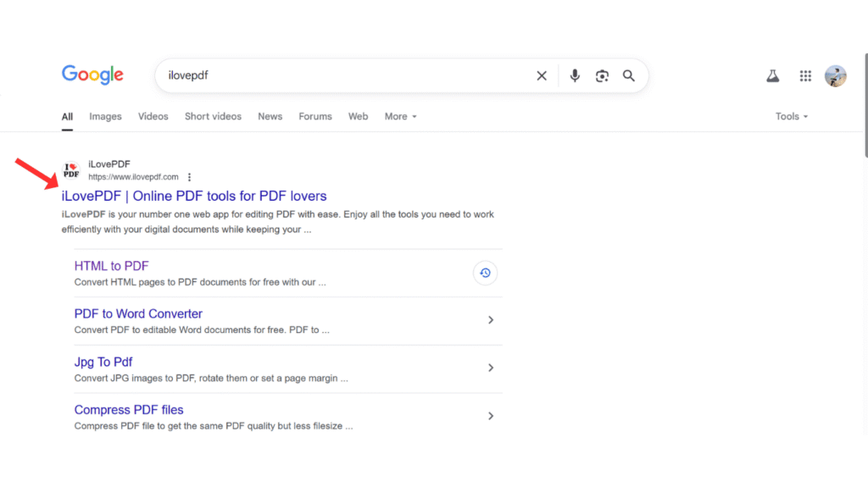
Task: Switch to Forums tab
Action: (315, 116)
